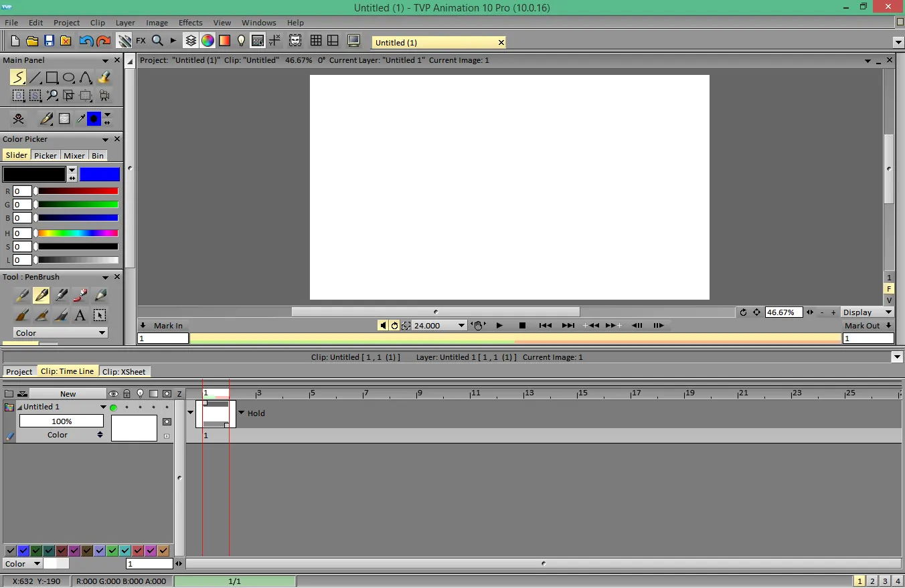Click the Undo arrow icon
905x588 pixels.
[86, 41]
